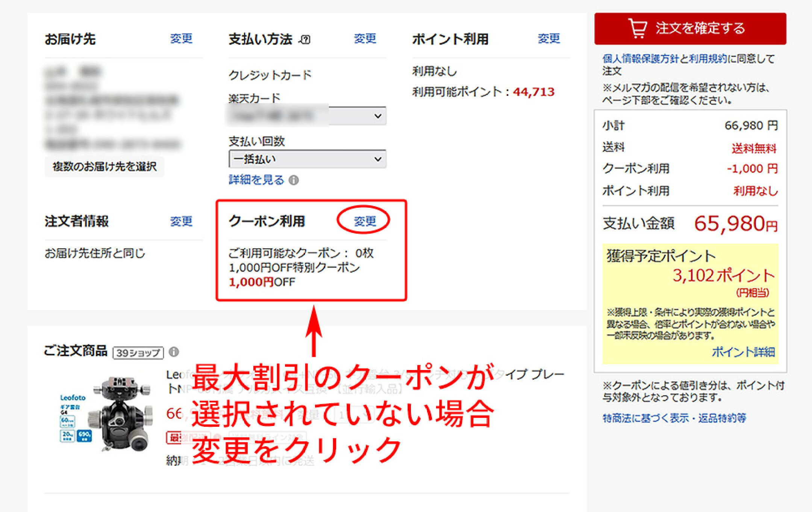Open the 利用規約 link
The width and height of the screenshot is (812, 512).
[708, 59]
